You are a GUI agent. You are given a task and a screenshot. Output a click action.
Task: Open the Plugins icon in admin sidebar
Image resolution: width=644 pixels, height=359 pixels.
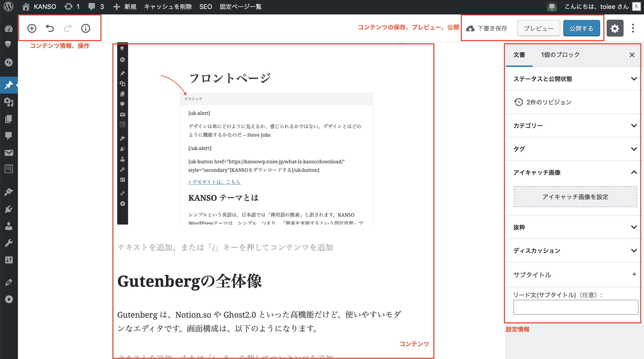tap(9, 209)
